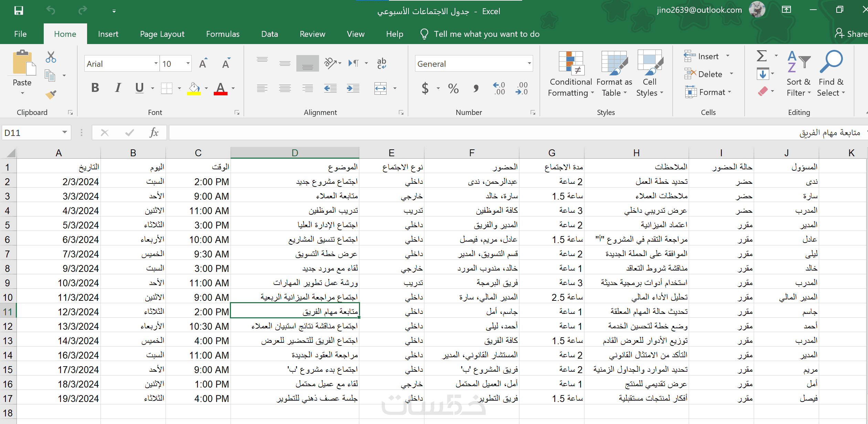Image resolution: width=868 pixels, height=424 pixels.
Task: Toggle Bold formatting
Action: coord(95,88)
